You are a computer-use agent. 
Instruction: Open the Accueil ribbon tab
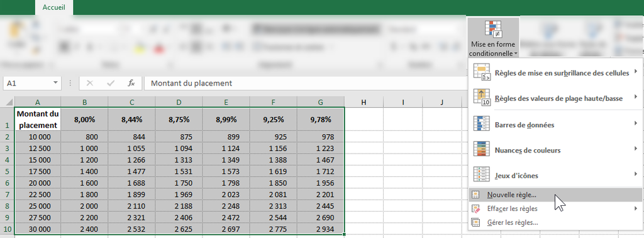click(54, 8)
